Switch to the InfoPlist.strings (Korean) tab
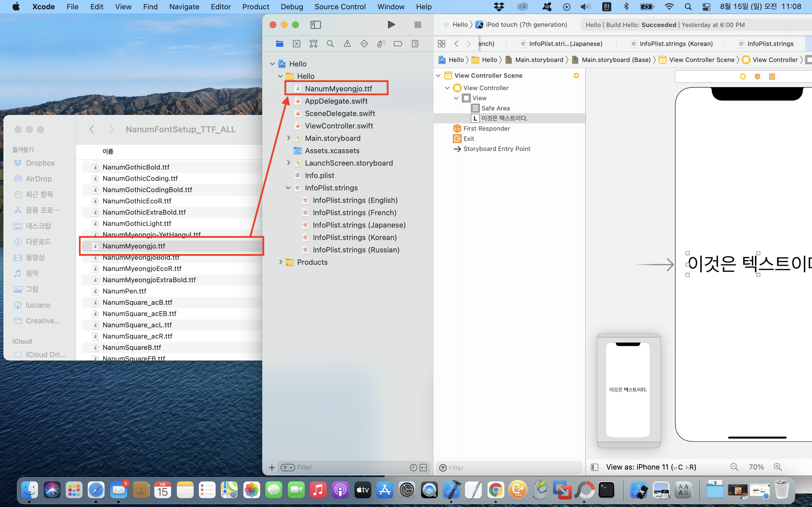Image resolution: width=812 pixels, height=507 pixels. pyautogui.click(x=676, y=44)
